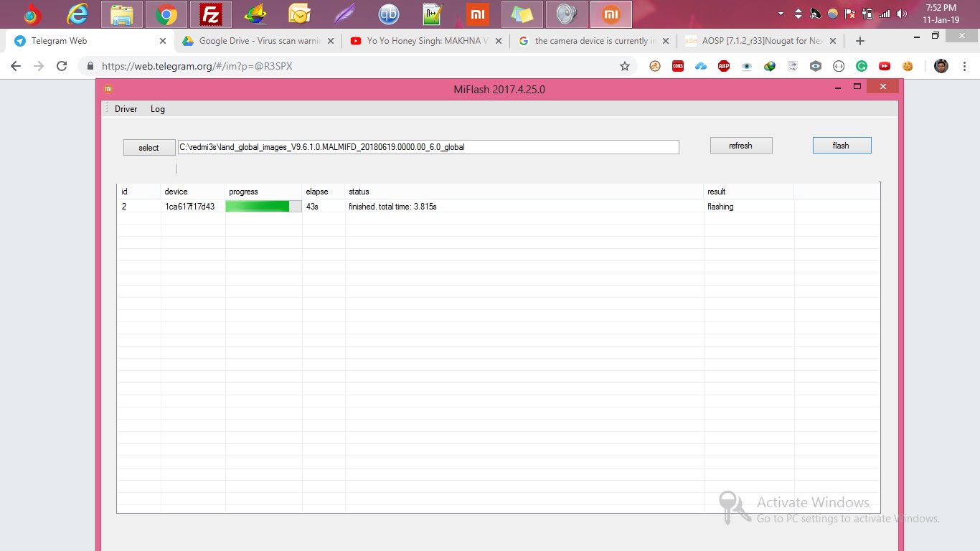Open File Explorer in the taskbar
The width and height of the screenshot is (980, 551).
tap(122, 14)
